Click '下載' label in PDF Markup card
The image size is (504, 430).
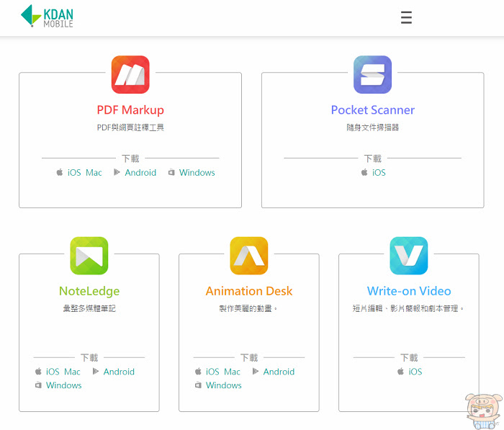click(130, 158)
